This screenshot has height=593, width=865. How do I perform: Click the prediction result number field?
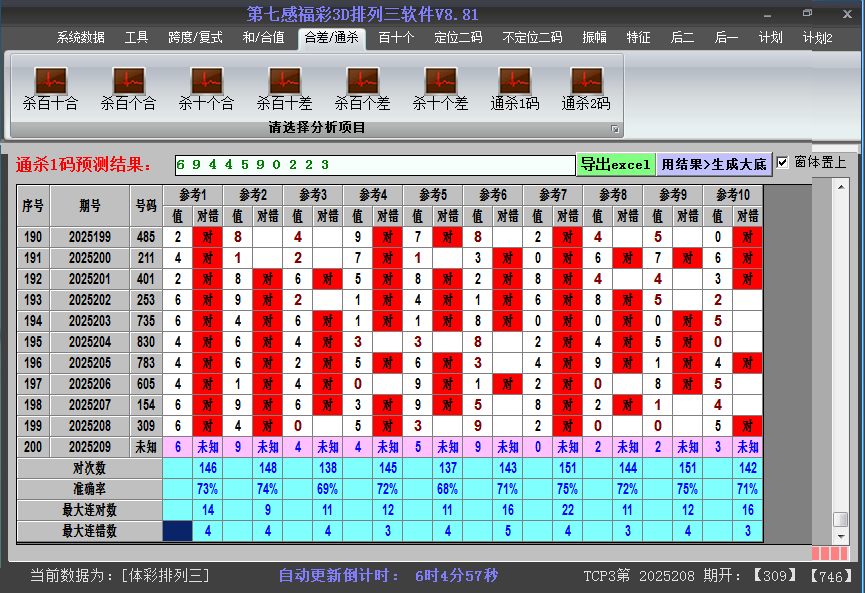coord(375,165)
